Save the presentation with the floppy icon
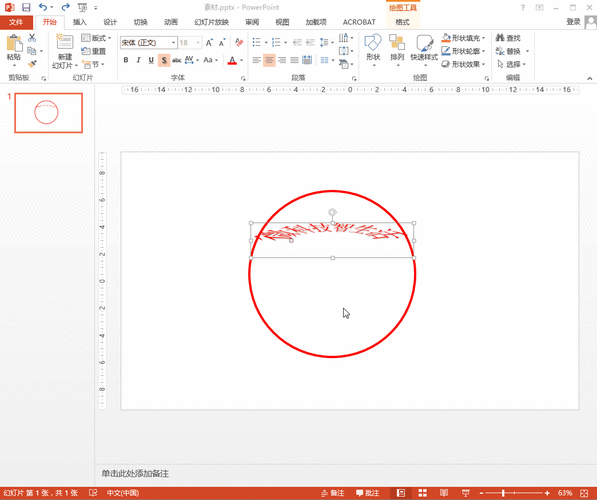 point(26,7)
